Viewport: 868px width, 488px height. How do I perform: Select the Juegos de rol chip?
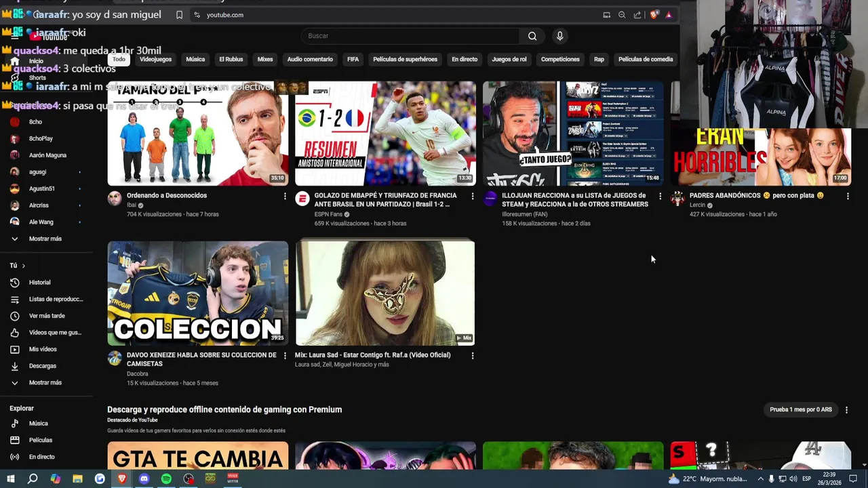click(x=509, y=59)
